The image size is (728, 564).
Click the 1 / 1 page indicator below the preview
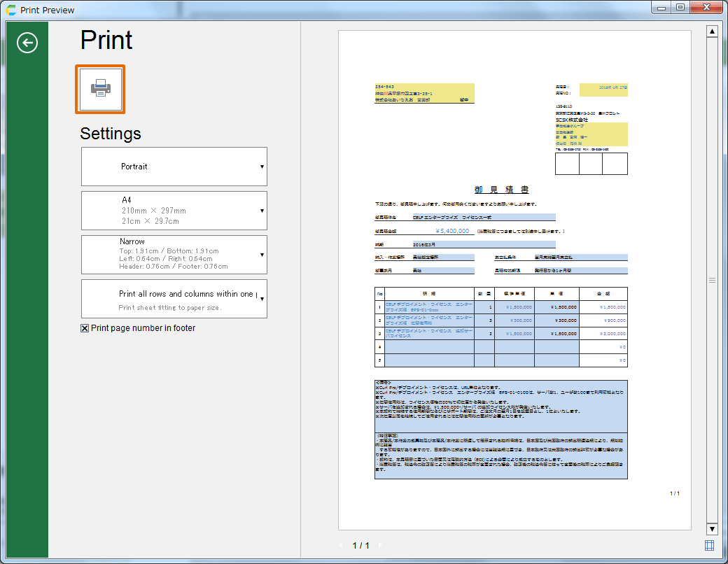[x=361, y=545]
